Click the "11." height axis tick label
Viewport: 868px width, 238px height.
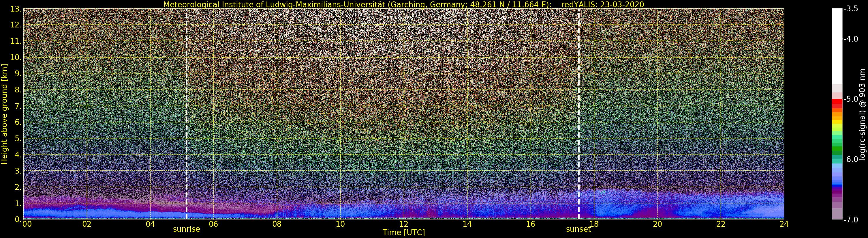(x=16, y=41)
